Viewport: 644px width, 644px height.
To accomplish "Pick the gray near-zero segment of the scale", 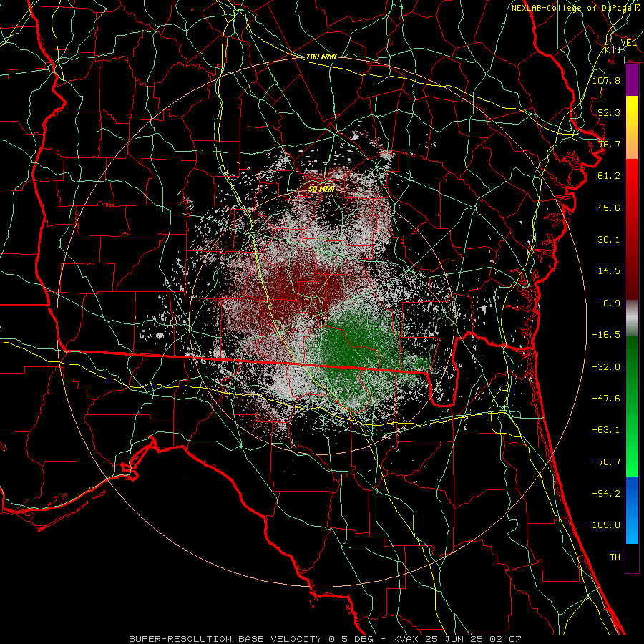I will pos(632,318).
